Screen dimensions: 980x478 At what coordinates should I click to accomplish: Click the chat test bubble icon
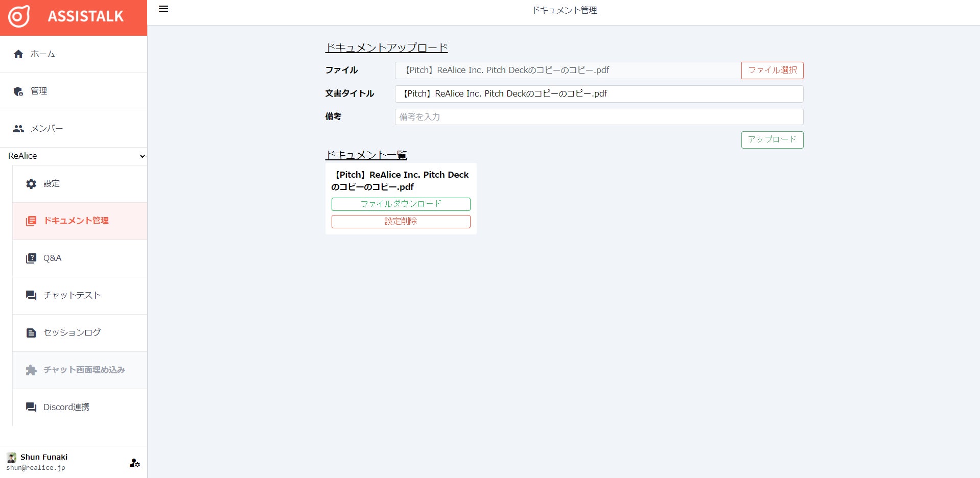(x=31, y=296)
